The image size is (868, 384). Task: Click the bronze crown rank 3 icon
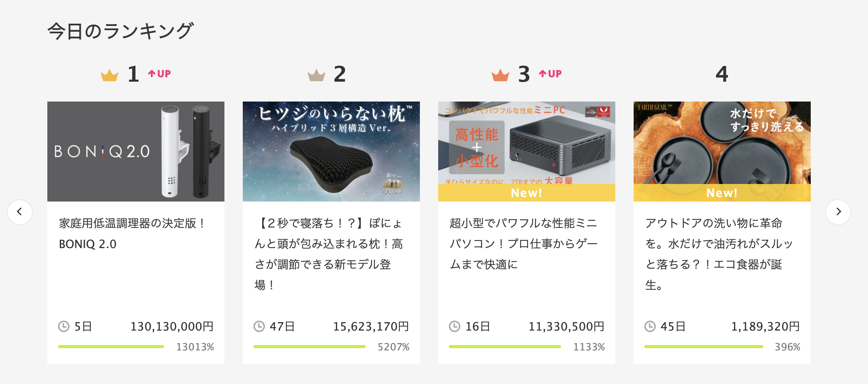(x=500, y=75)
